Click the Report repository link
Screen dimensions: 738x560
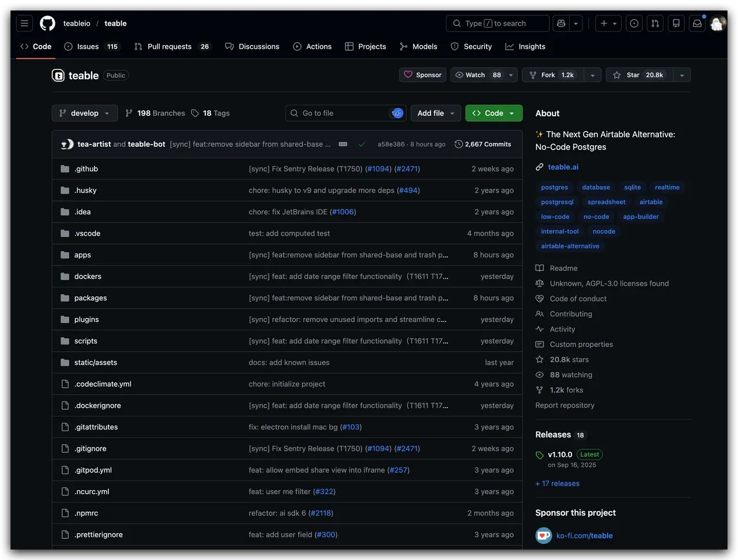pyautogui.click(x=564, y=406)
